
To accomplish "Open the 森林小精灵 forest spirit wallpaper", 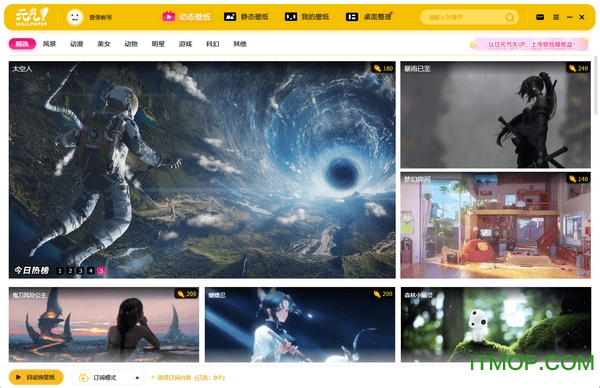I will pyautogui.click(x=496, y=324).
